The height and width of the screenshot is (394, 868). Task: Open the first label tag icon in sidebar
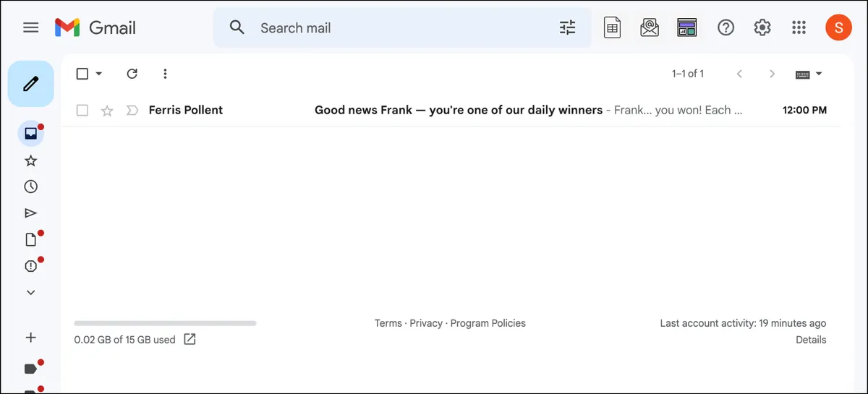pyautogui.click(x=30, y=369)
